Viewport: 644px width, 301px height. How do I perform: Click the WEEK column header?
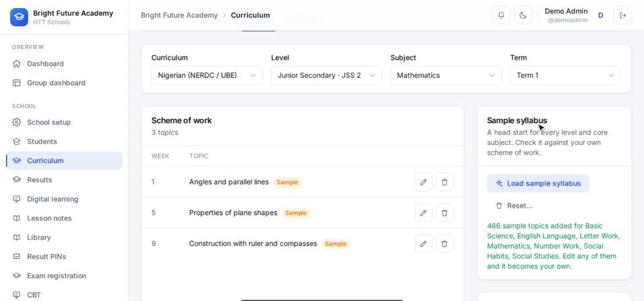tap(160, 157)
